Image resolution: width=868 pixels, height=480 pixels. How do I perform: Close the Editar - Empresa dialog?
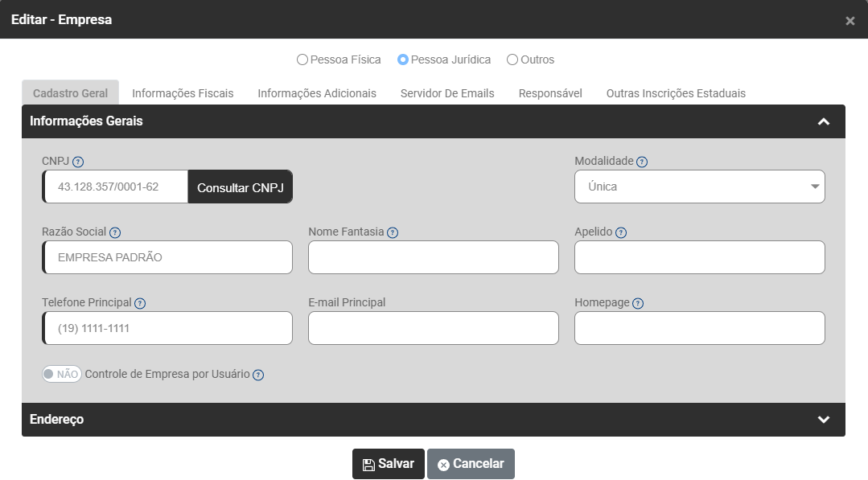pos(849,21)
